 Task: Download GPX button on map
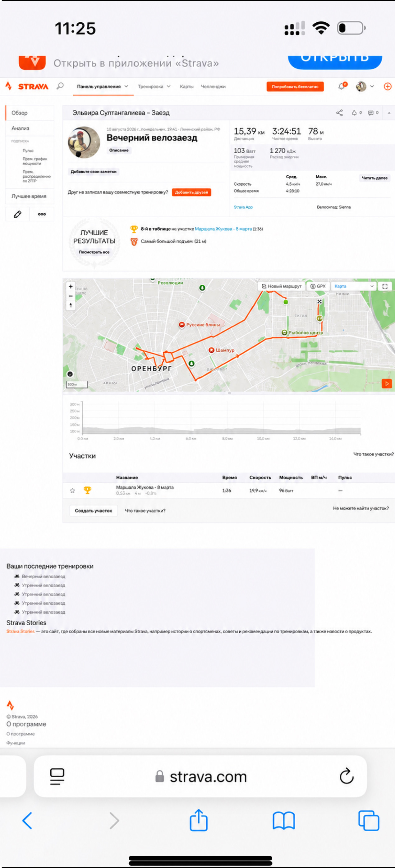click(318, 286)
